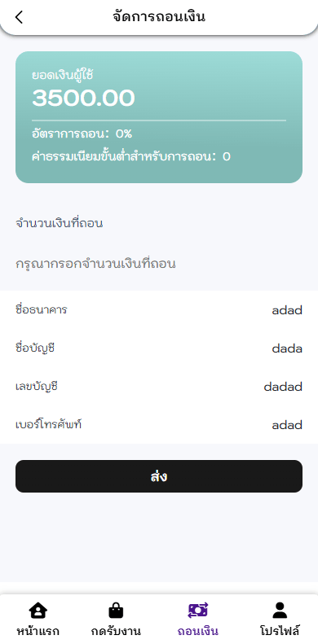Click the เลขบัญชี value dadad
This screenshot has width=318, height=644.
pos(283,387)
